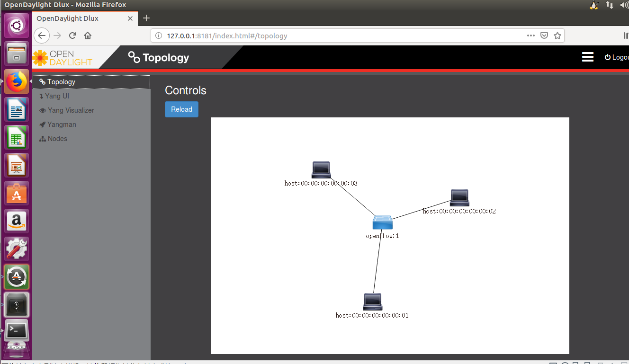Open page actions three-dot menu

click(x=531, y=36)
